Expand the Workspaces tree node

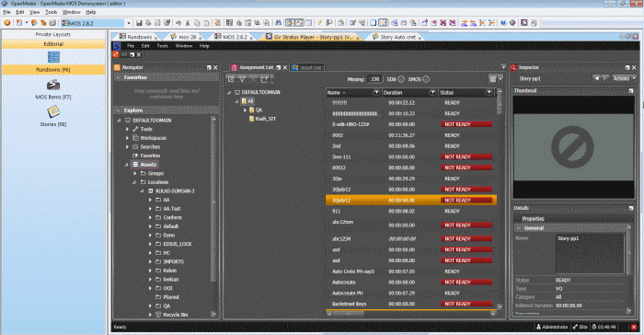pyautogui.click(x=127, y=138)
